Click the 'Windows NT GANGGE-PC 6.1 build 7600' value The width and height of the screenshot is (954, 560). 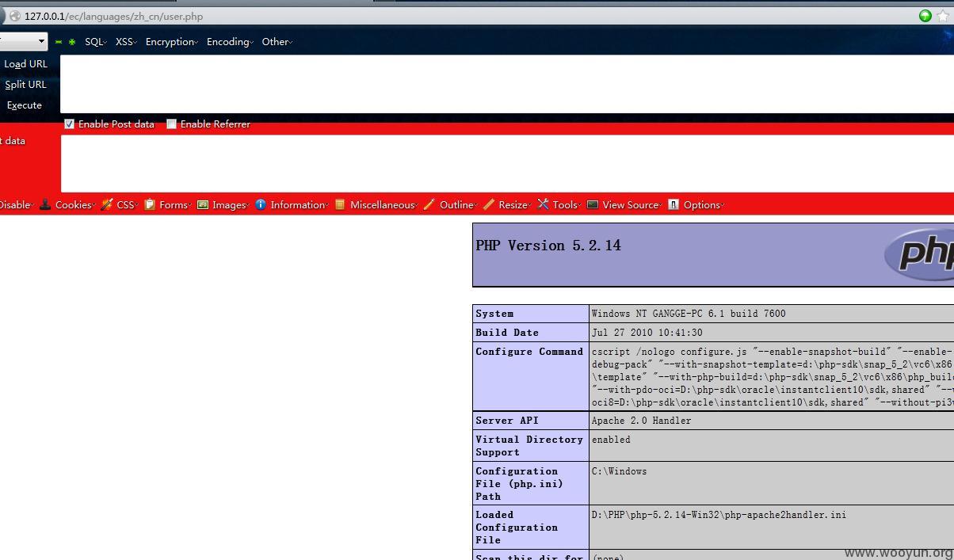tap(689, 314)
